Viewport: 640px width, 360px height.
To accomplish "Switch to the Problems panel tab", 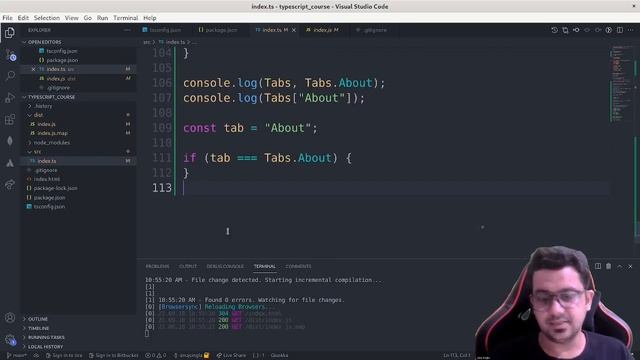I will tap(157, 266).
